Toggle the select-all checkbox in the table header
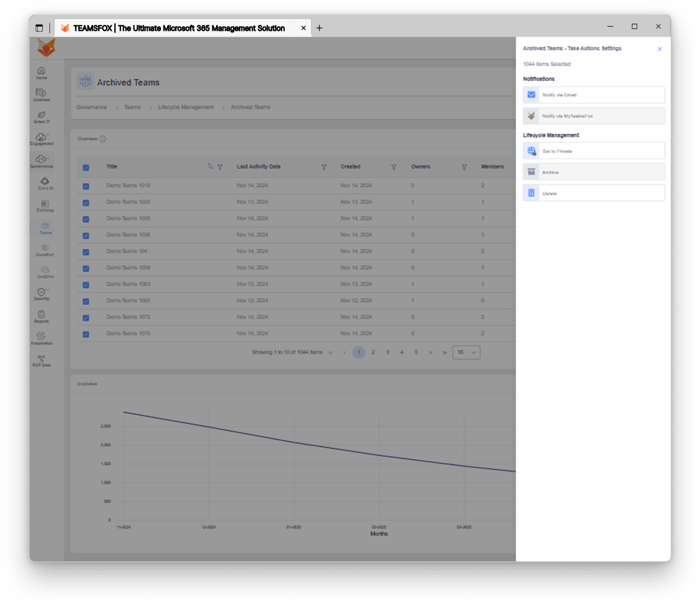 click(x=86, y=168)
